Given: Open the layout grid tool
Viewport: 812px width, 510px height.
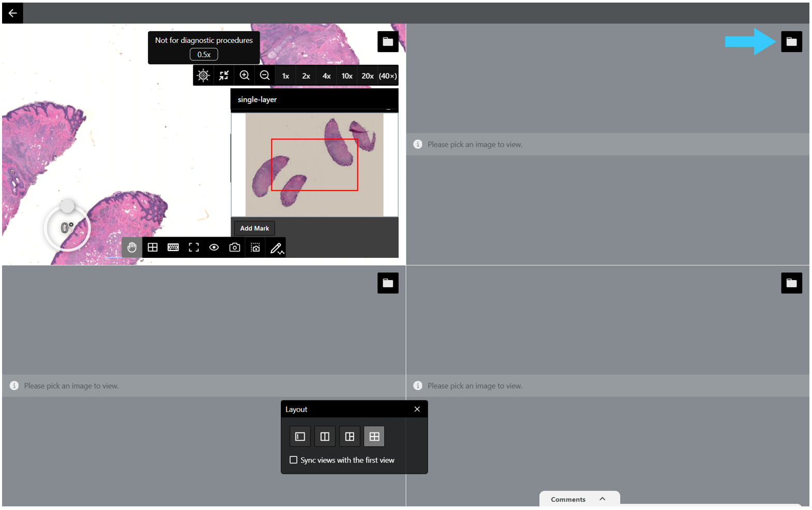Looking at the screenshot, I should pyautogui.click(x=153, y=248).
